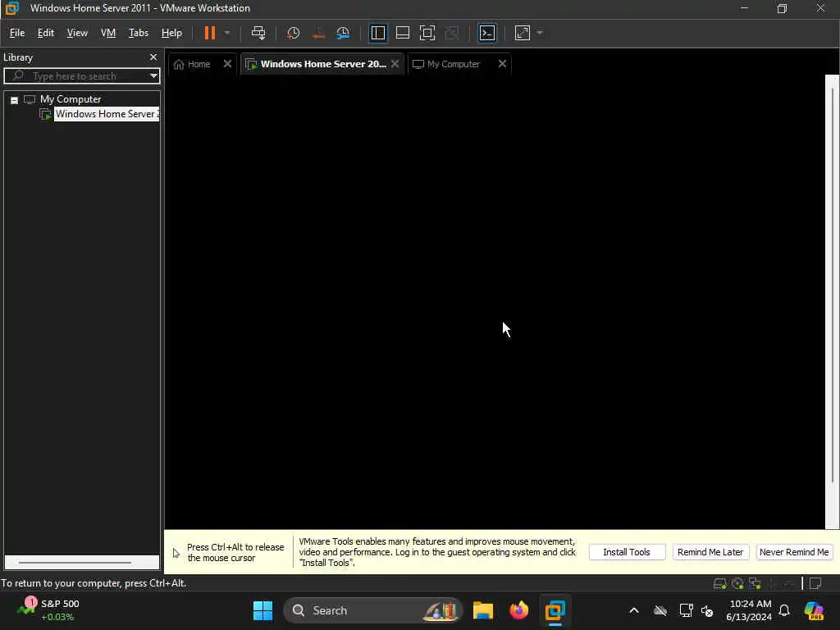The image size is (840, 630).
Task: Click the Send Ctrl+Alt+Del toolbar icon
Action: coord(258,33)
